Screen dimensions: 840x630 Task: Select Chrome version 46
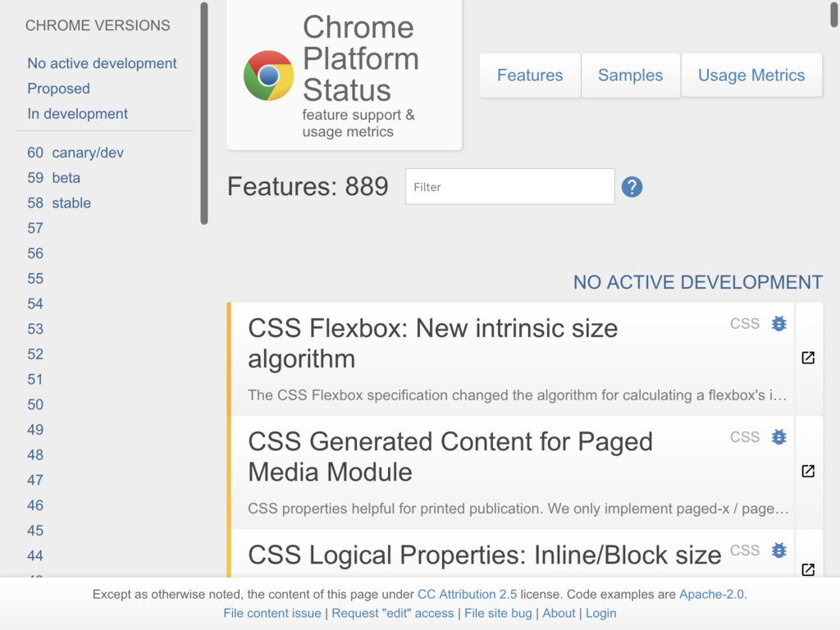(35, 505)
